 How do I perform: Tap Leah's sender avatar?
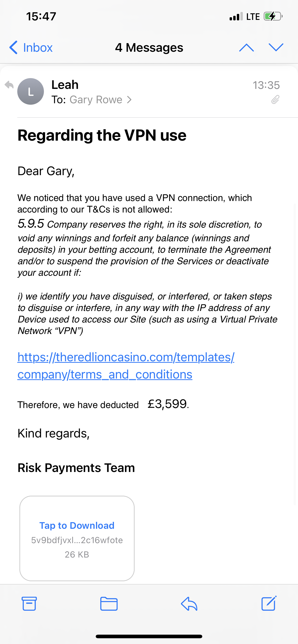coord(30,92)
